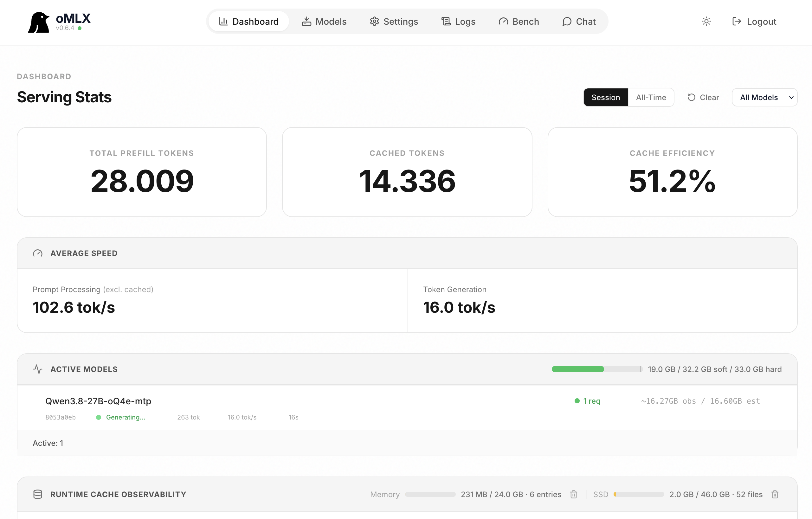Click the SSD cache trash icon

(x=775, y=494)
